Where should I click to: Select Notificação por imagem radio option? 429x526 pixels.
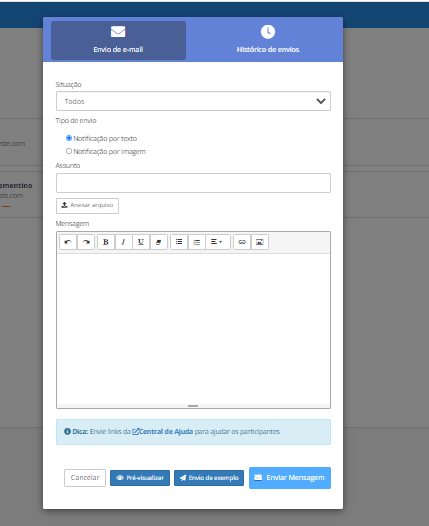[x=69, y=151]
